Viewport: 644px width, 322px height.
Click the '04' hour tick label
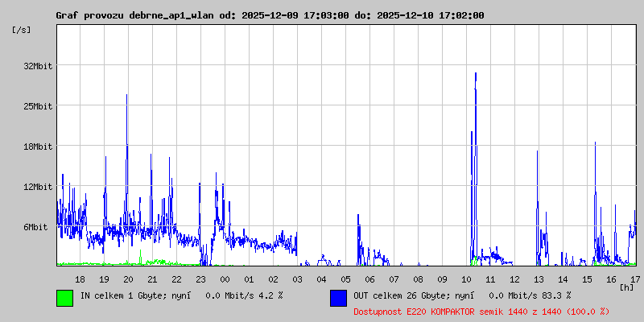coord(321,279)
